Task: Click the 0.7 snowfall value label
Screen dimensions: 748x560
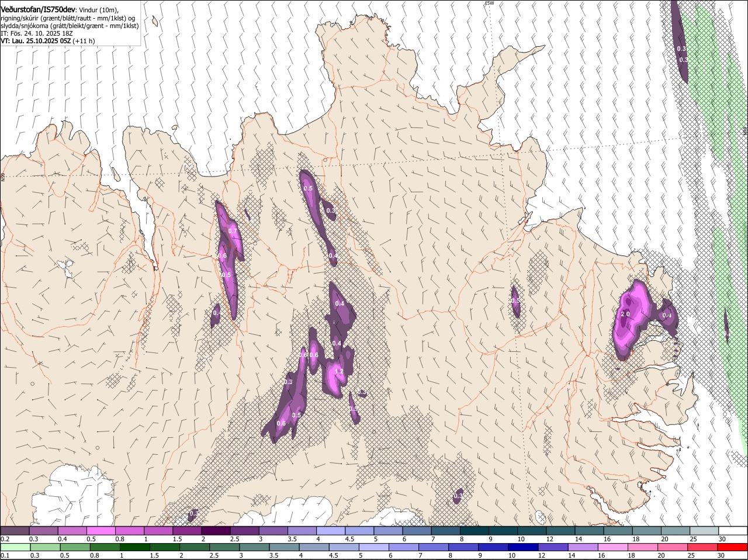Action: (x=233, y=231)
